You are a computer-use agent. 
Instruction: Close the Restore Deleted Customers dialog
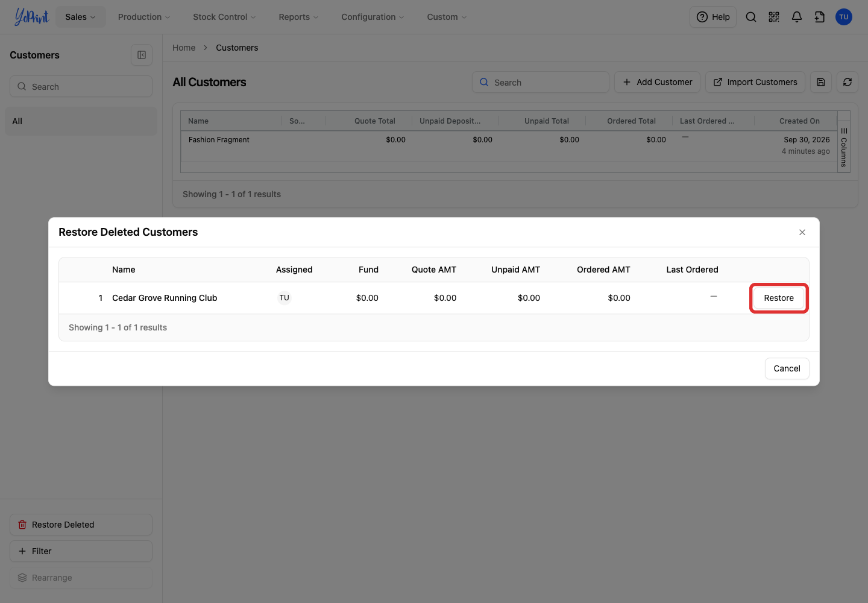(x=802, y=232)
